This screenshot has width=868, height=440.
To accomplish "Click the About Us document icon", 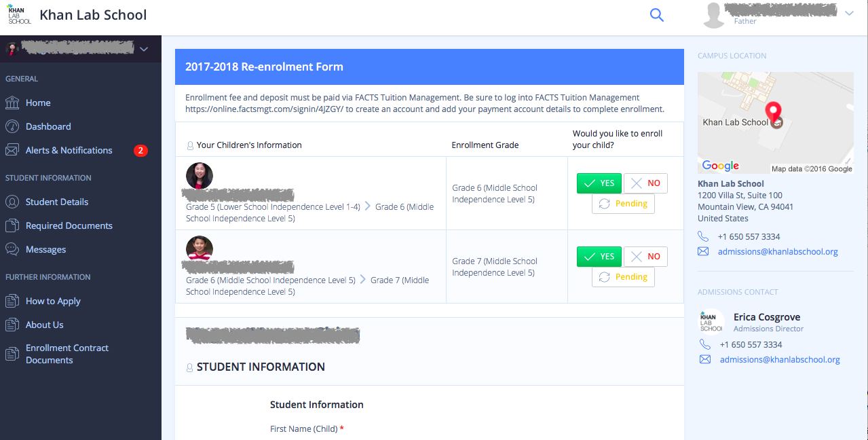I will point(12,325).
